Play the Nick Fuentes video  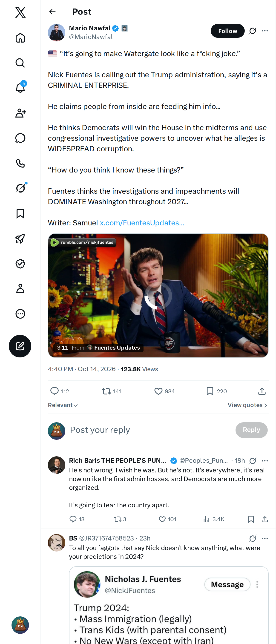click(x=158, y=295)
